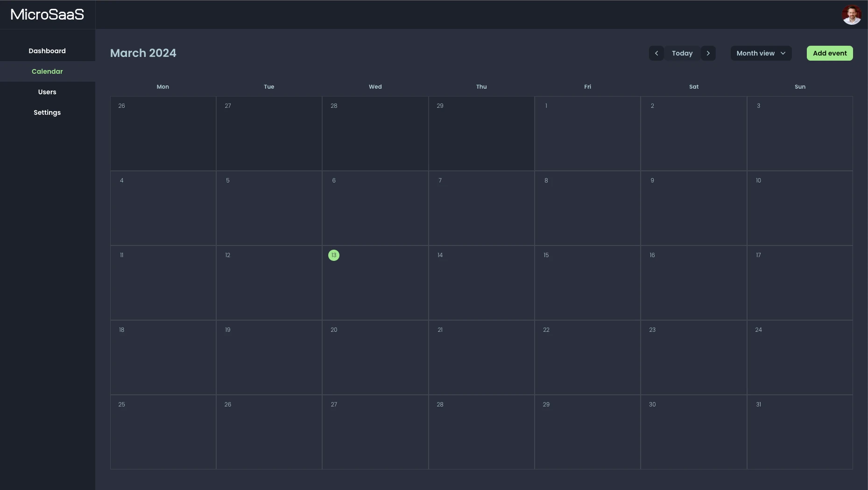Select the Calendar sidebar item
This screenshot has width=868, height=490.
(47, 71)
